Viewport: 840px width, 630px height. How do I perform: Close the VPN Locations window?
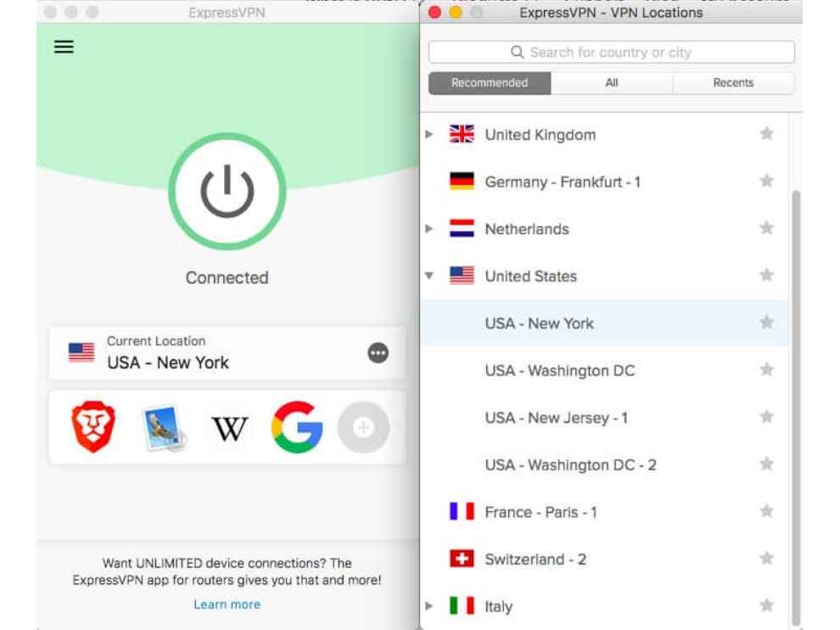(435, 13)
